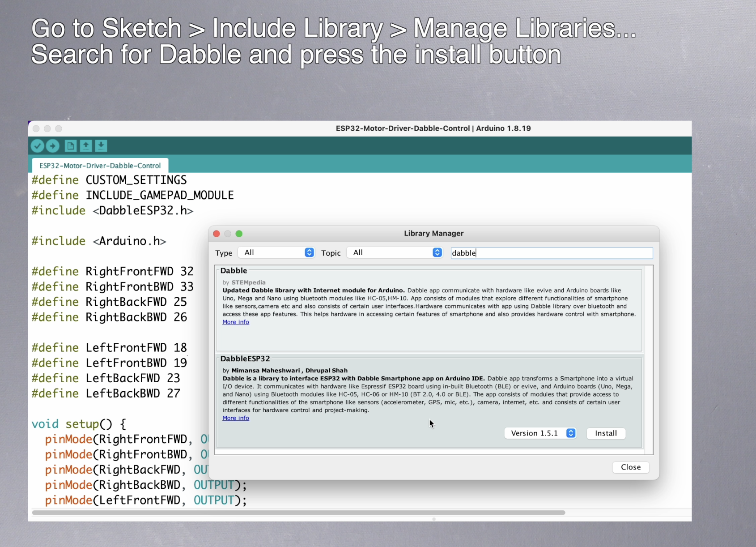Viewport: 756px width, 547px height.
Task: Click the red close dot of Library Manager
Action: [x=217, y=234]
